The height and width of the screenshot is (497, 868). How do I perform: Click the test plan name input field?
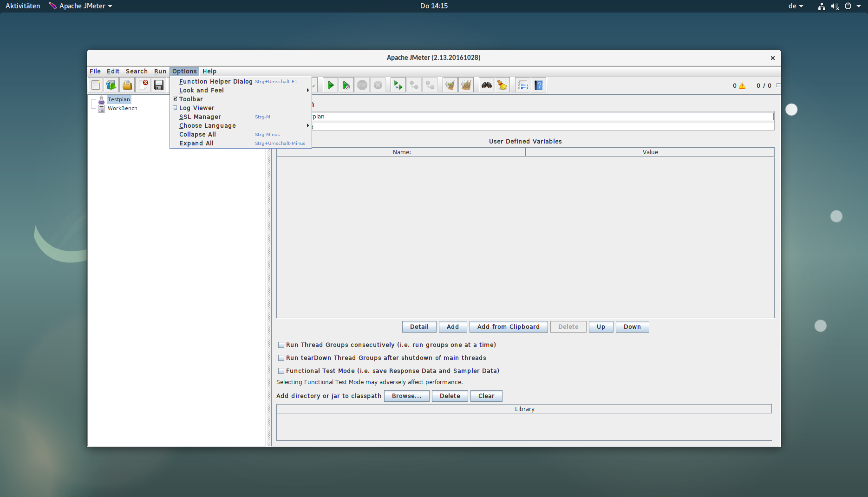[542, 116]
